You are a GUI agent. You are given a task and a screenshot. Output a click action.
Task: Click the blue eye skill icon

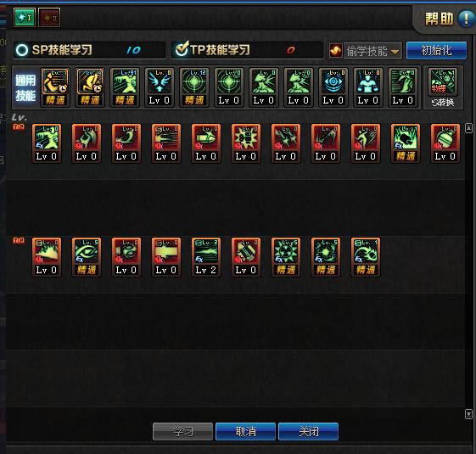(333, 87)
